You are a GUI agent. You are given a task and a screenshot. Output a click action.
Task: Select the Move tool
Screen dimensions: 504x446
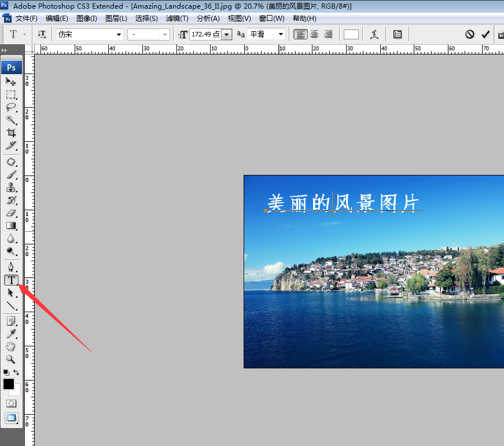[11, 82]
